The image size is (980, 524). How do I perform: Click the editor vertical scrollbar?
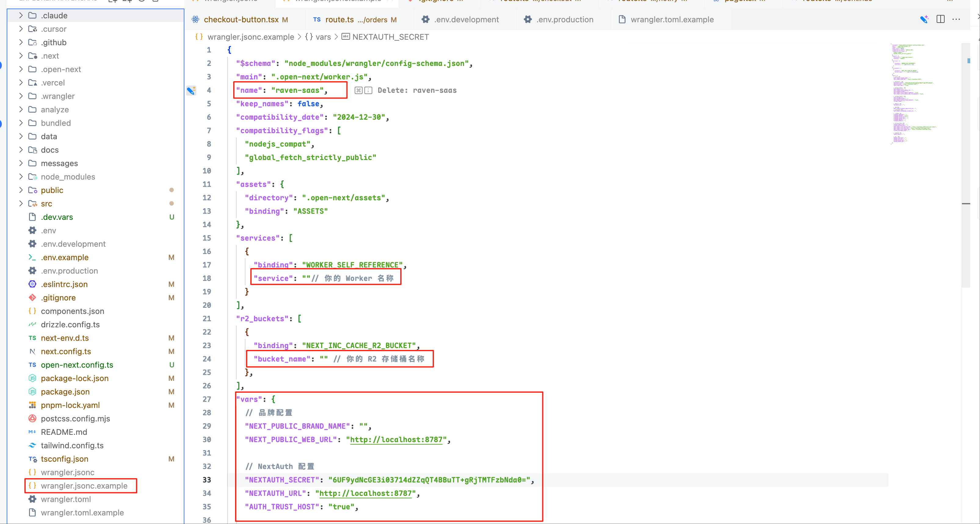[966, 166]
